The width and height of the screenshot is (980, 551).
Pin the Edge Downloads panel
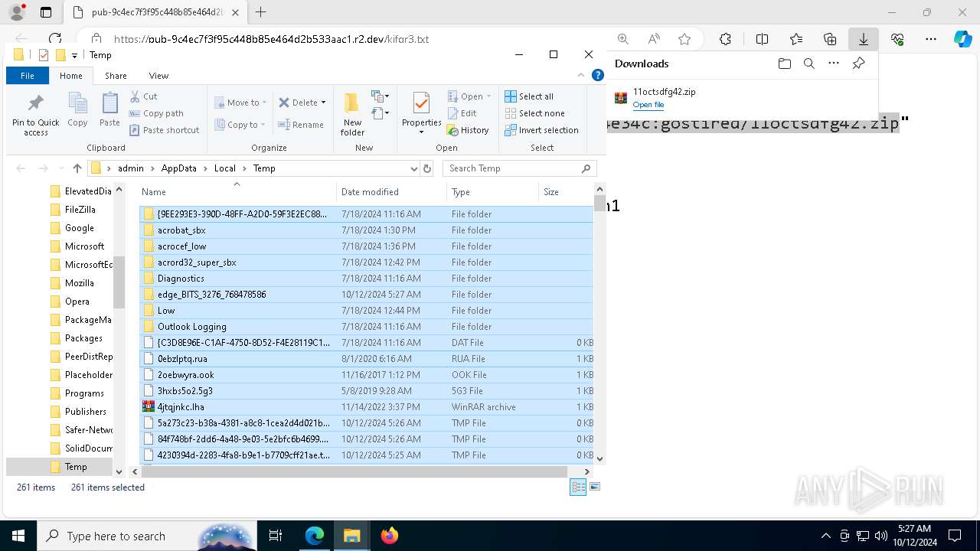[858, 64]
